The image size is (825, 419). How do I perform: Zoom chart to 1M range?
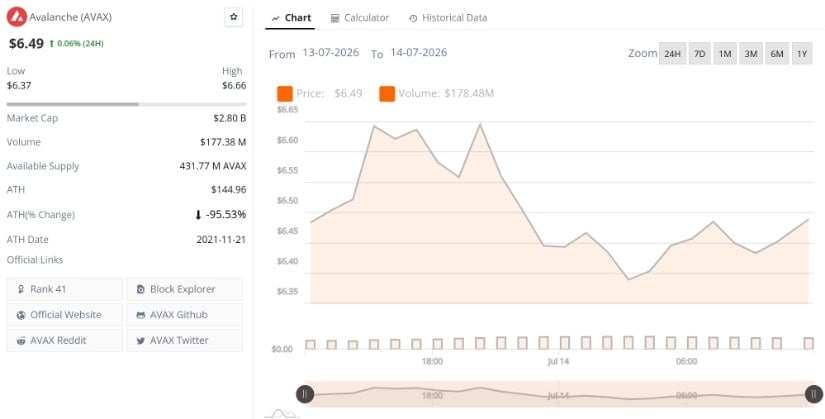[x=725, y=54]
